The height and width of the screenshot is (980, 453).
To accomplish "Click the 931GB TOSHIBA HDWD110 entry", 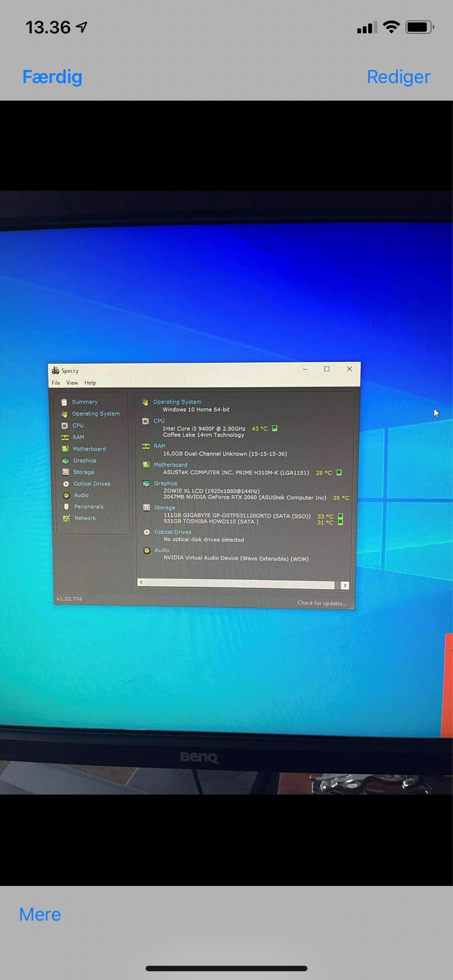I will click(x=211, y=522).
